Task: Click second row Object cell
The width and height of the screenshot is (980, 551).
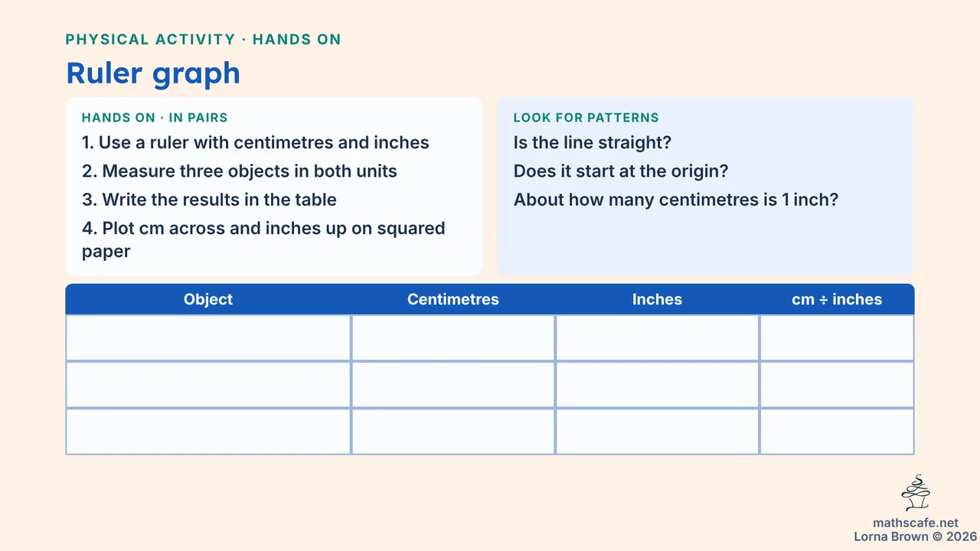Action: [x=208, y=384]
